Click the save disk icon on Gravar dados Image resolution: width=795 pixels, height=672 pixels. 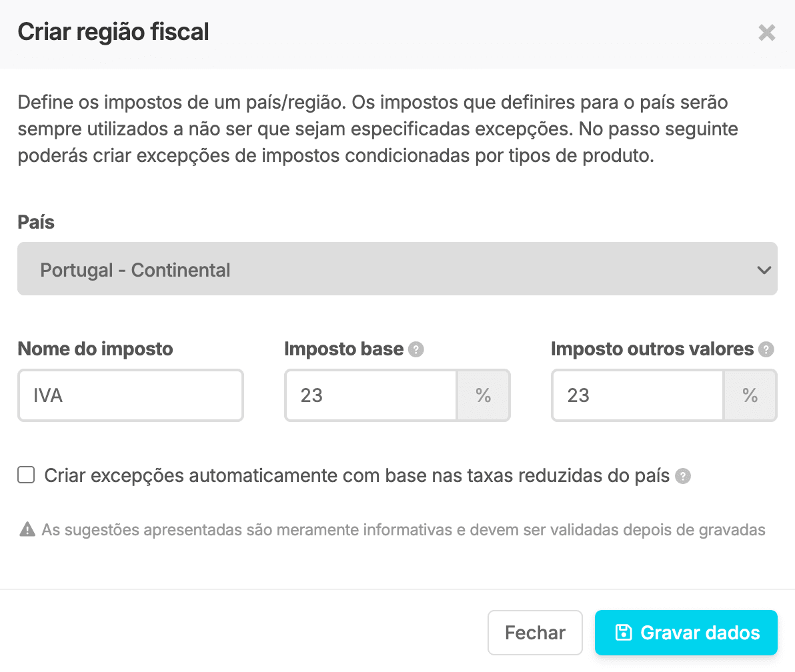coord(624,632)
